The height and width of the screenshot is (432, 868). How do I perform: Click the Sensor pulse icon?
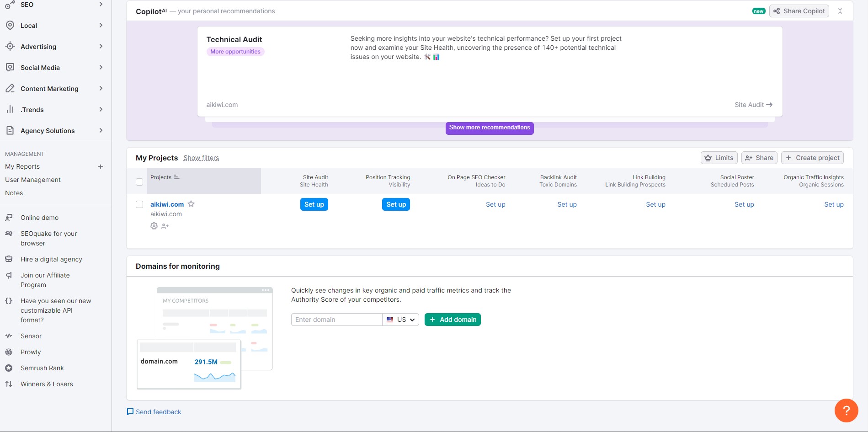coord(9,336)
